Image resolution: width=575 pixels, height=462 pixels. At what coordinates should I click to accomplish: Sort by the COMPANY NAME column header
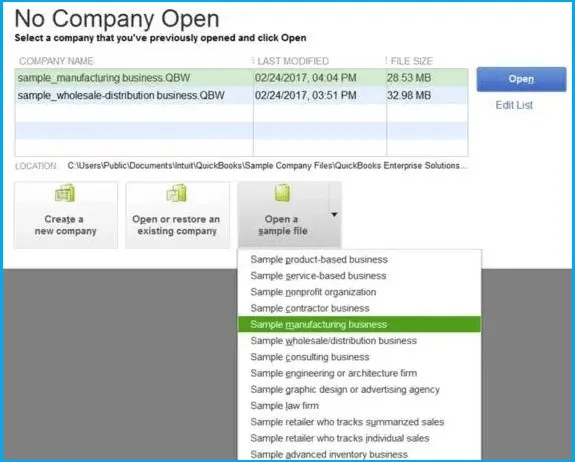pos(56,61)
